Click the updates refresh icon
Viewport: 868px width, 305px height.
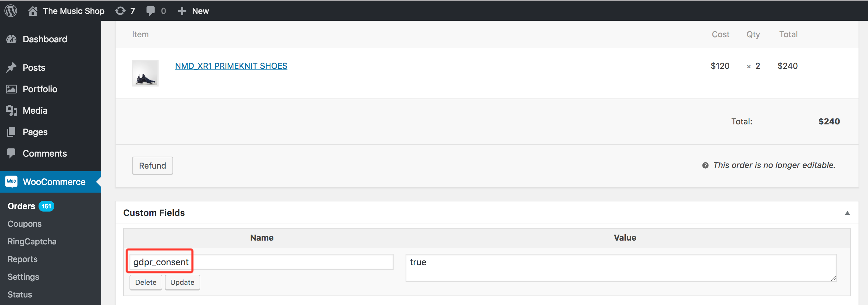[x=120, y=11]
